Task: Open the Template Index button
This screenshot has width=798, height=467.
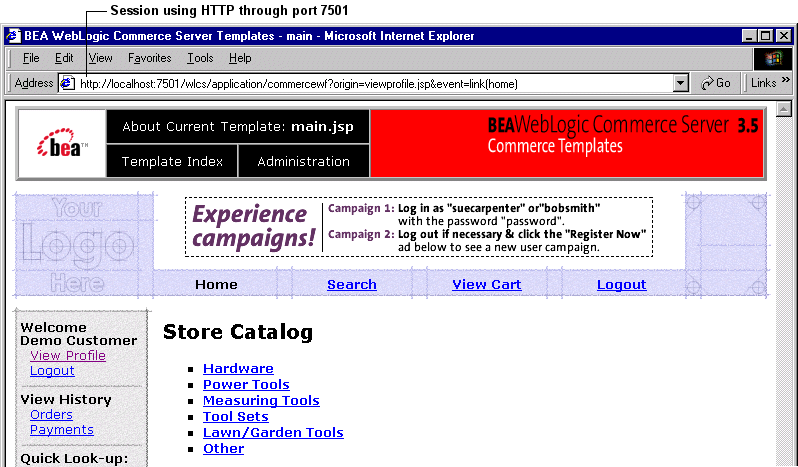Action: [172, 161]
